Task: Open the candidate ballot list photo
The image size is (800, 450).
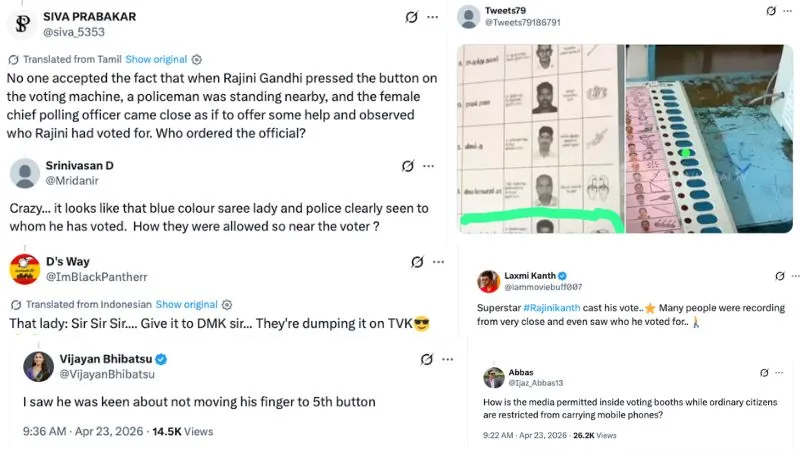Action: (541, 139)
